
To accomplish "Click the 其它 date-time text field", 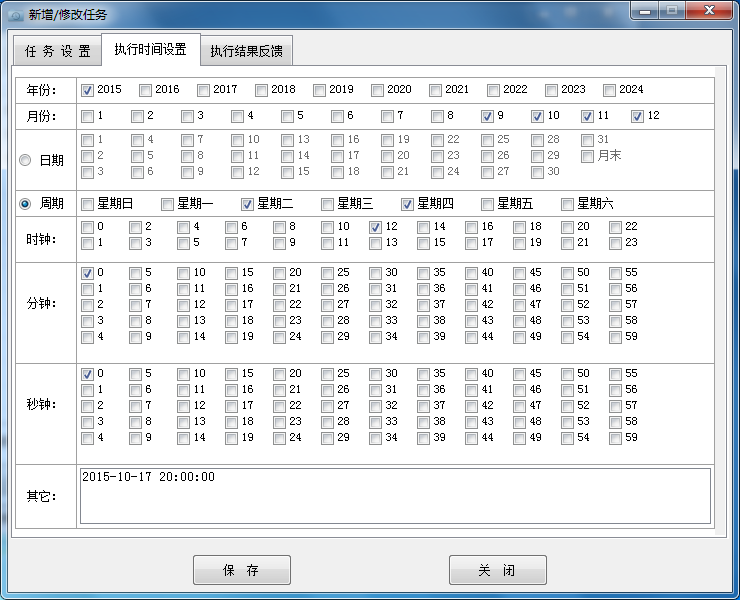I will (395, 496).
